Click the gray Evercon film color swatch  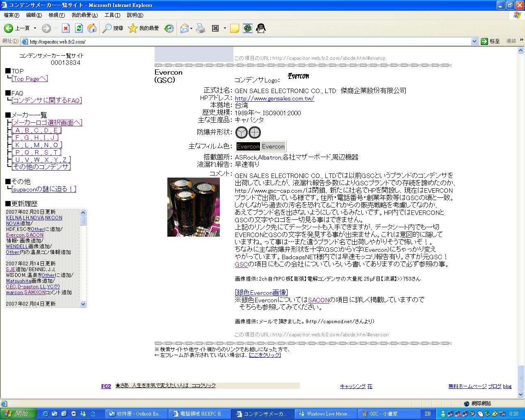(273, 146)
